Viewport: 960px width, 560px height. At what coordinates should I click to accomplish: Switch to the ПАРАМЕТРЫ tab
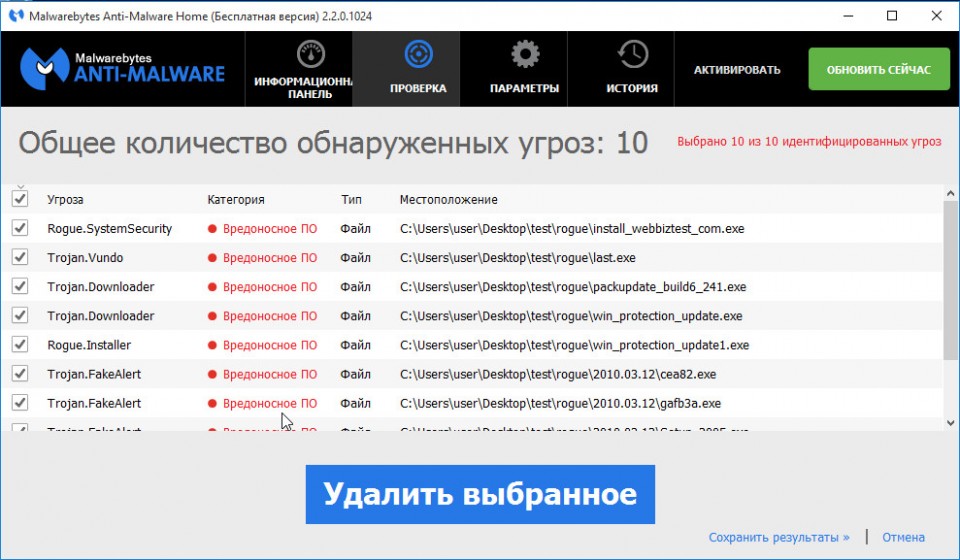(x=514, y=69)
